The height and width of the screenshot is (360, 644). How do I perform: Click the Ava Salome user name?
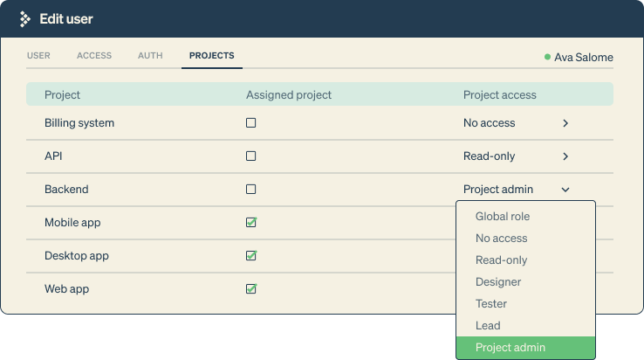[x=584, y=58]
